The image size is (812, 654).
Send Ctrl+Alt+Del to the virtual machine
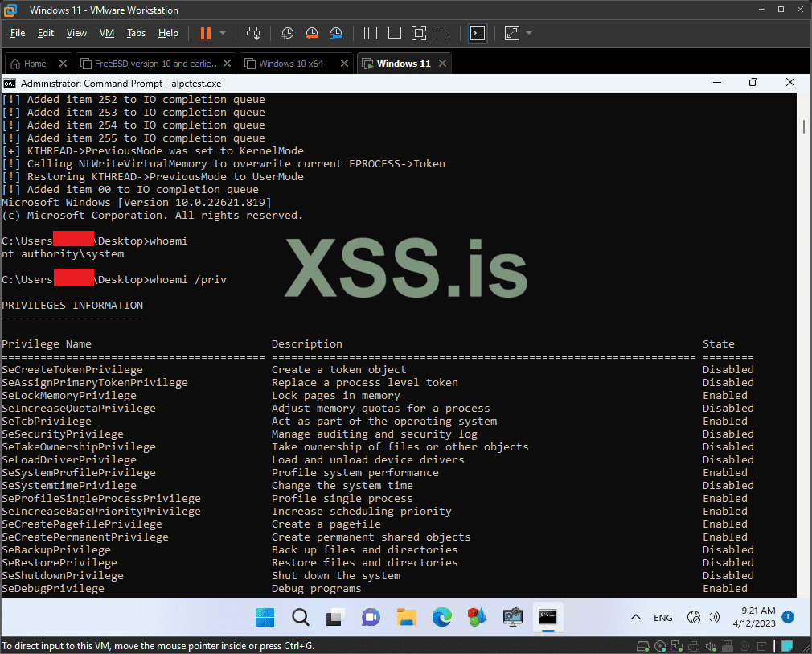click(x=253, y=33)
